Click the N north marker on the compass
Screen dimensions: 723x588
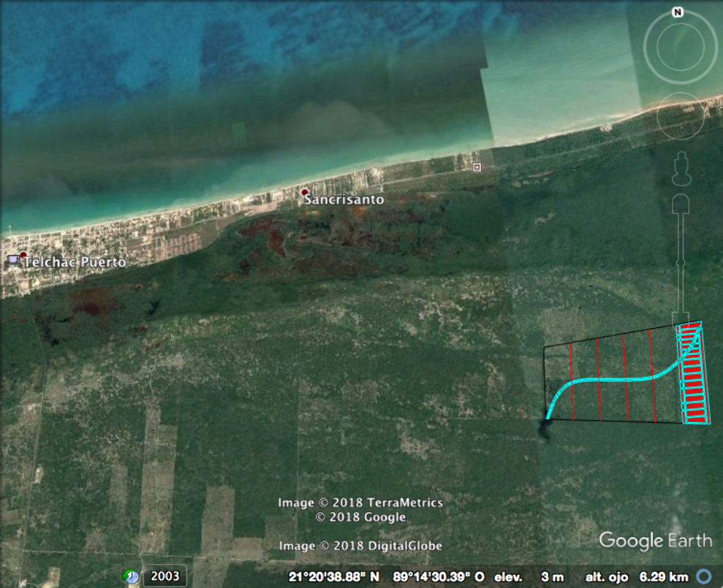(678, 12)
